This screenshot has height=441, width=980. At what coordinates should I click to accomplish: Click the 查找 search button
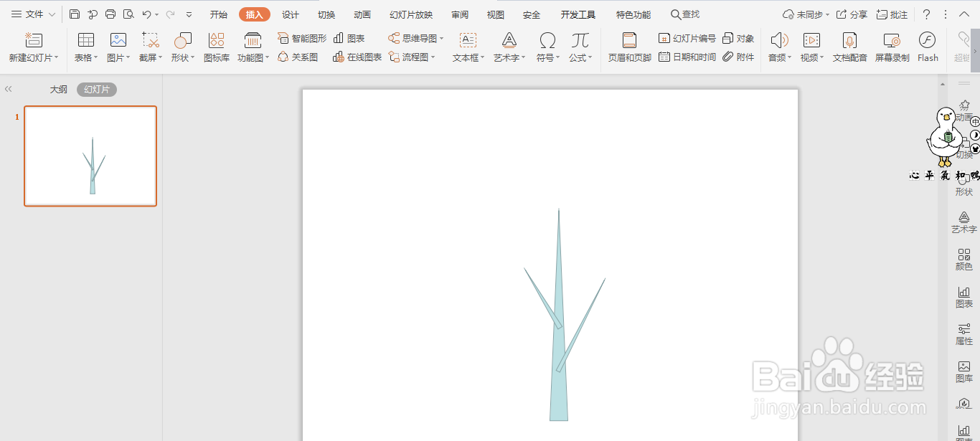685,14
